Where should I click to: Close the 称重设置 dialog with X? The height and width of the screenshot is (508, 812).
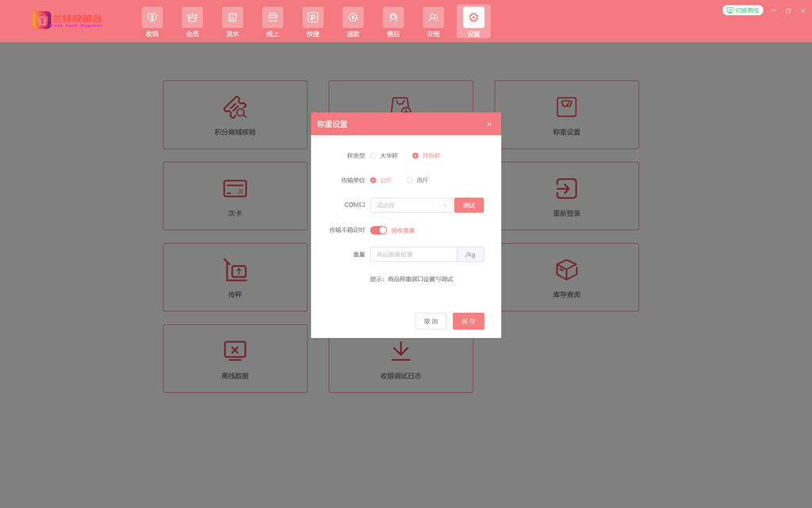click(489, 124)
